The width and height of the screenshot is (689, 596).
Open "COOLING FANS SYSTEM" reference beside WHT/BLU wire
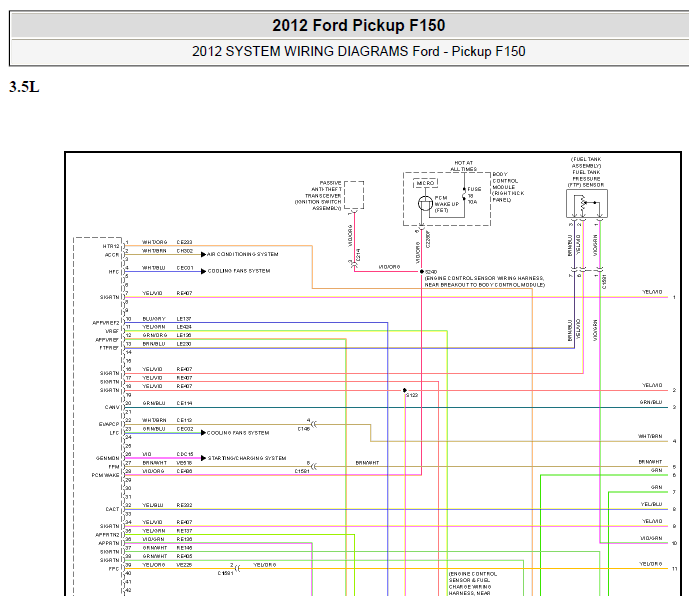point(239,271)
